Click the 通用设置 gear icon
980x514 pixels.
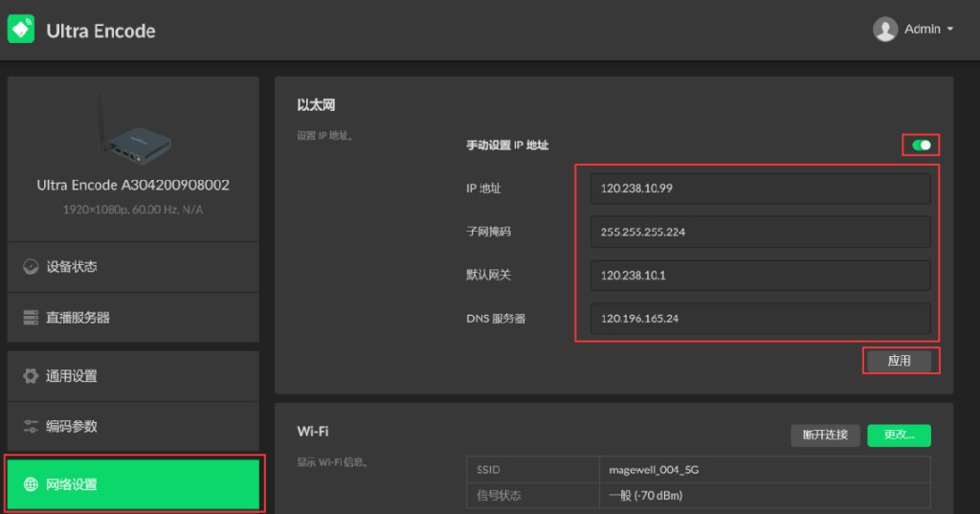tap(31, 376)
